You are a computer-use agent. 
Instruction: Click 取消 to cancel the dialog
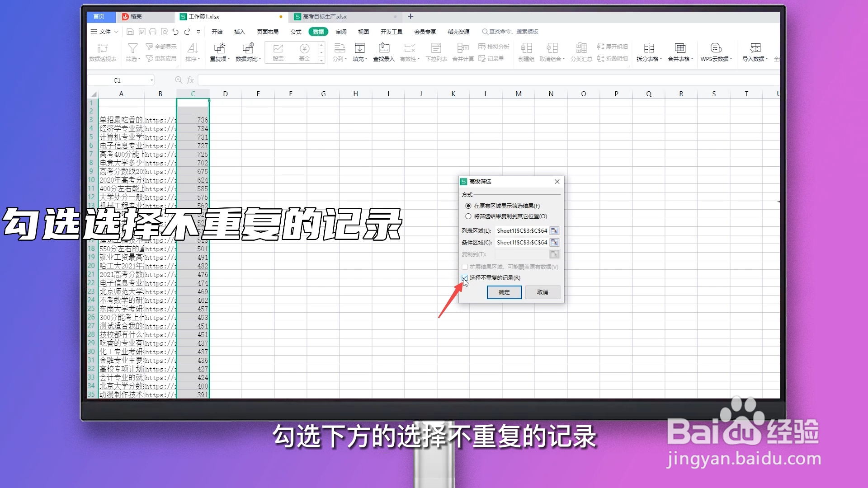[x=542, y=292]
